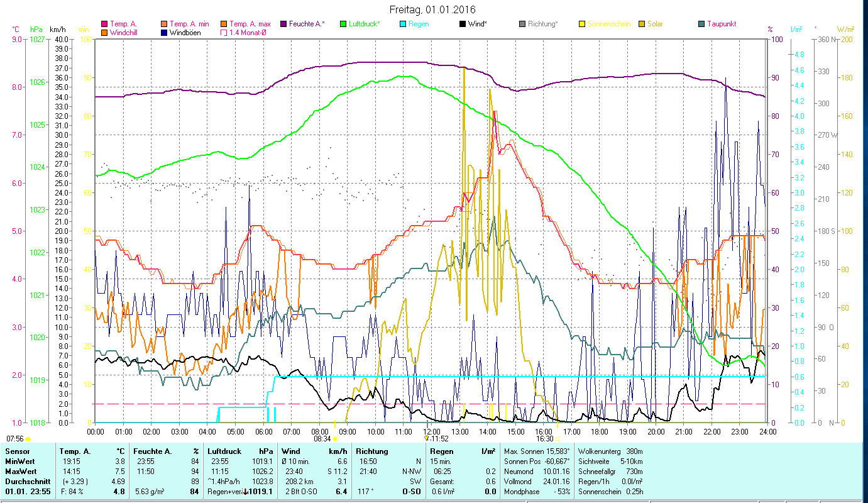
Task: Click the Luftdruck column header
Action: [x=224, y=451]
